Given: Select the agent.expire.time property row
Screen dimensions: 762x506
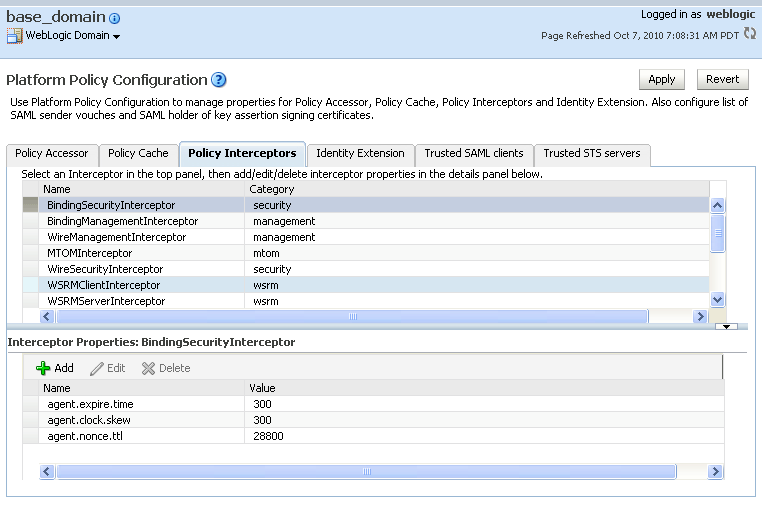Looking at the screenshot, I should 373,404.
